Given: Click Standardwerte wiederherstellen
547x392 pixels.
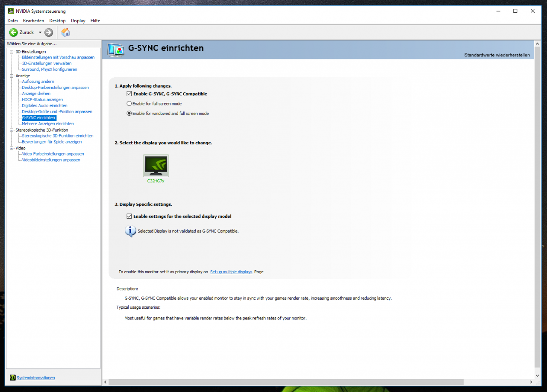Looking at the screenshot, I should (497, 55).
